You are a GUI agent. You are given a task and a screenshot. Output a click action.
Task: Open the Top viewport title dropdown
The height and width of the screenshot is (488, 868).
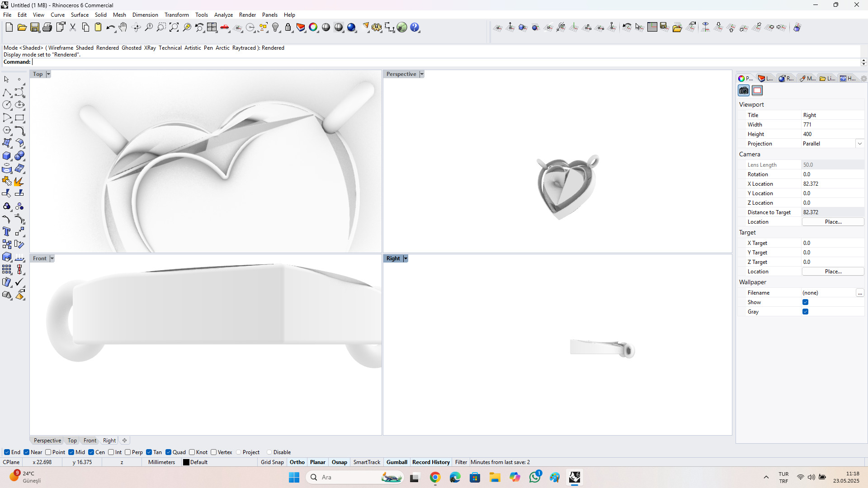(x=48, y=74)
